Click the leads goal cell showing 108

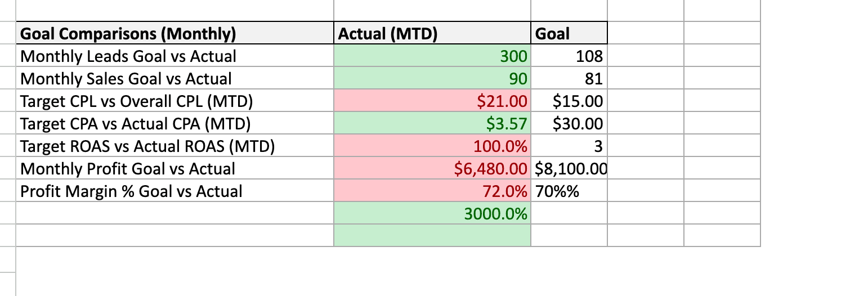(569, 56)
